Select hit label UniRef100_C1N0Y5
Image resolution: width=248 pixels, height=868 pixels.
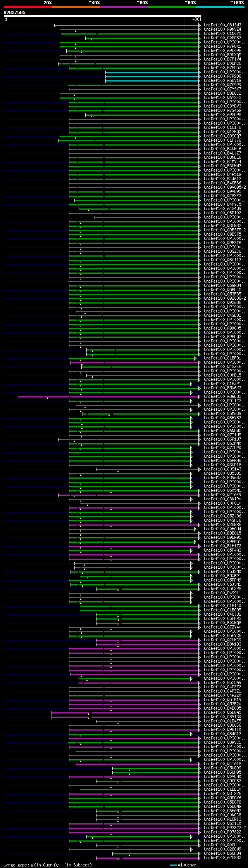click(x=222, y=34)
